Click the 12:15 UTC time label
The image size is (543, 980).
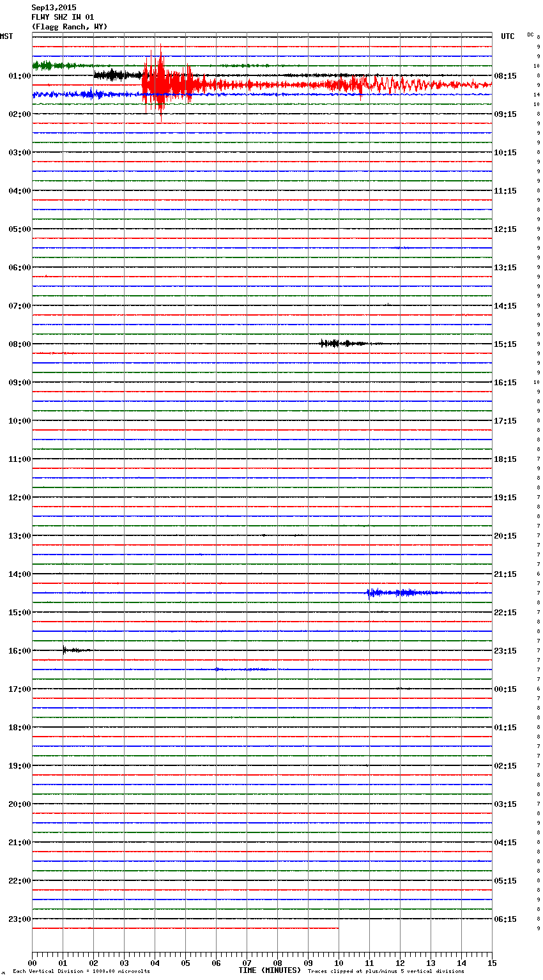click(x=505, y=229)
